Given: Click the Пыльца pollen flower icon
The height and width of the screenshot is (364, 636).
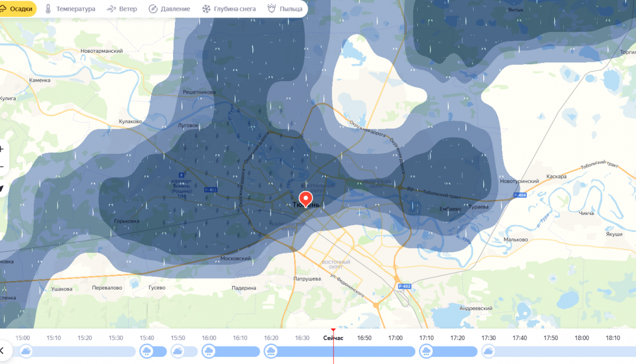Looking at the screenshot, I should click(271, 9).
